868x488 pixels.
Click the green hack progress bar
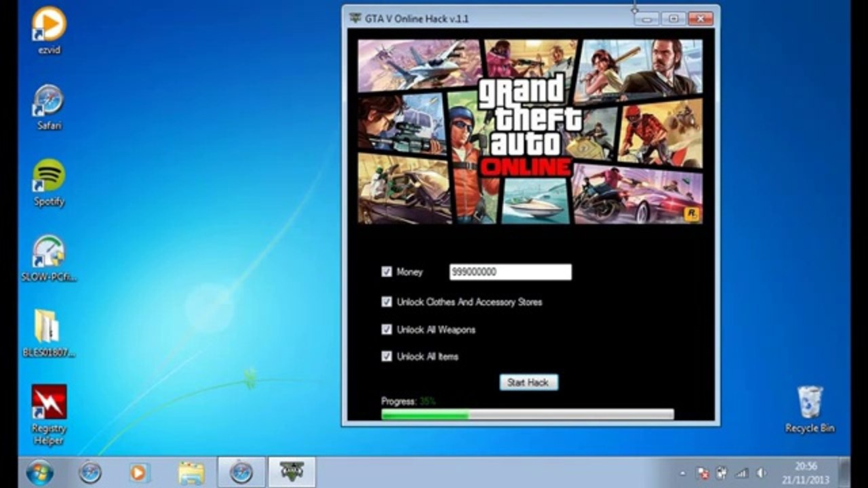coord(528,414)
